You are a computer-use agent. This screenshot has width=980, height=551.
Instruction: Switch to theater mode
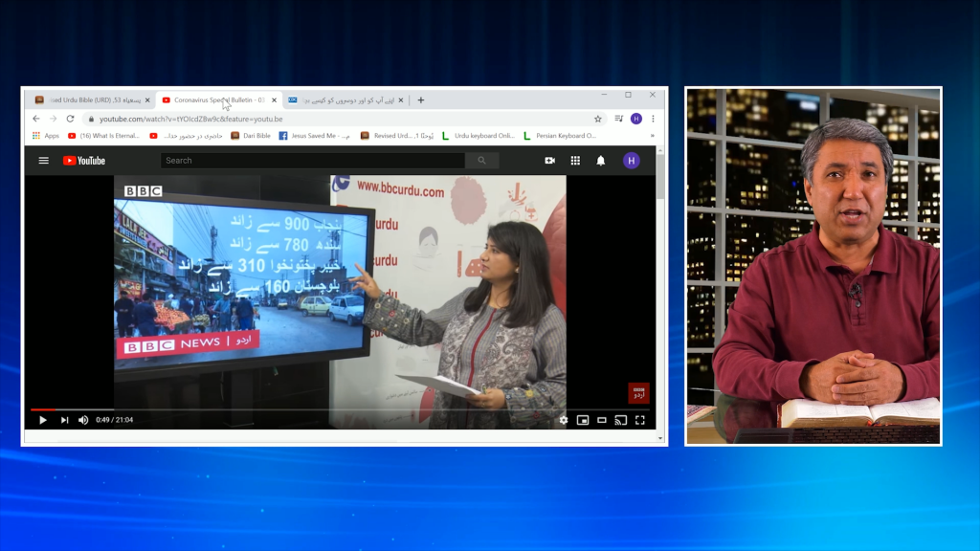pyautogui.click(x=602, y=420)
